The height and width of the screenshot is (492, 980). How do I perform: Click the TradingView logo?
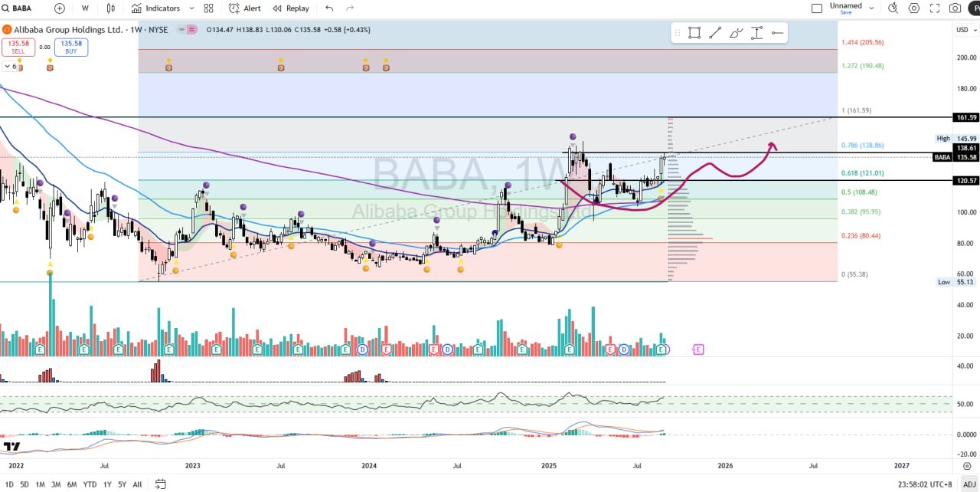pyautogui.click(x=11, y=447)
